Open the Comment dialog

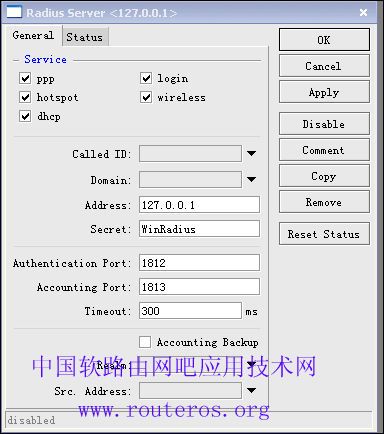pyautogui.click(x=324, y=150)
